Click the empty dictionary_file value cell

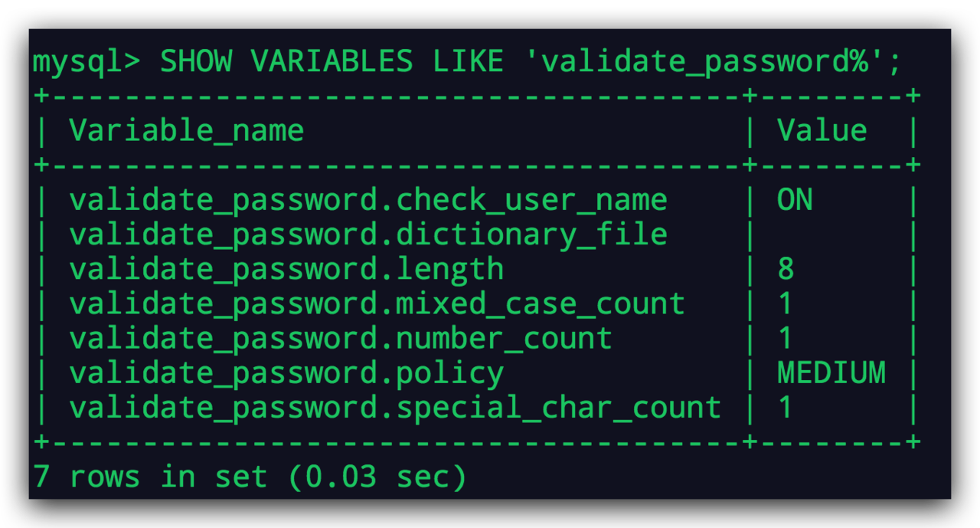tap(831, 235)
